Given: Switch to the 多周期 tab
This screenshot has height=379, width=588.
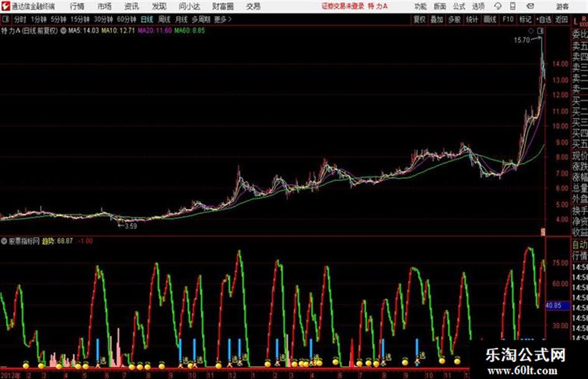Looking at the screenshot, I should [x=201, y=19].
